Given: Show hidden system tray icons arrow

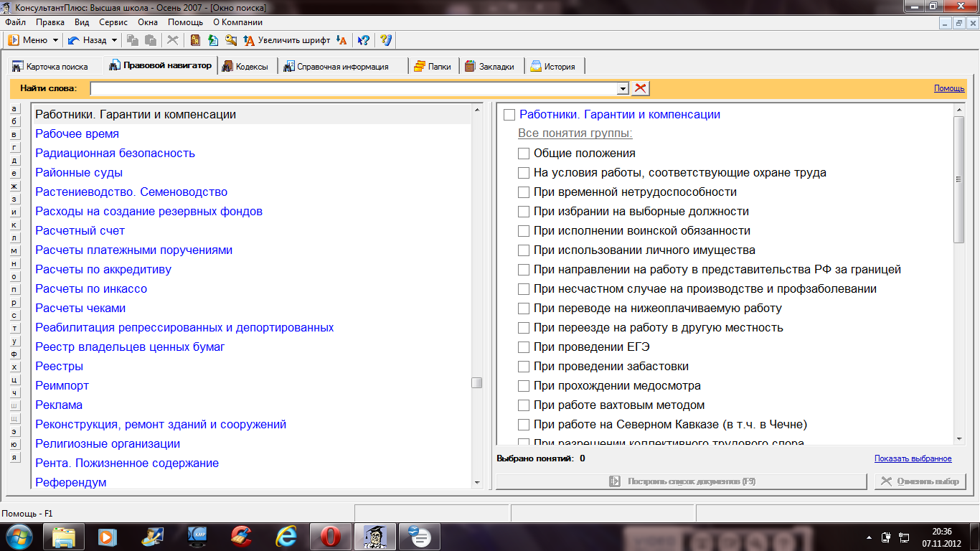Looking at the screenshot, I should 870,537.
